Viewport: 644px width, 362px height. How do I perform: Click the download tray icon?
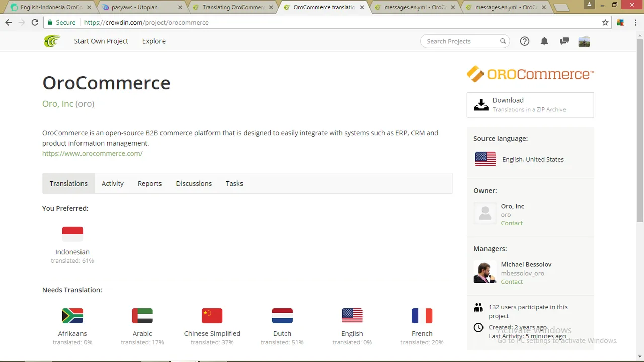click(x=481, y=105)
